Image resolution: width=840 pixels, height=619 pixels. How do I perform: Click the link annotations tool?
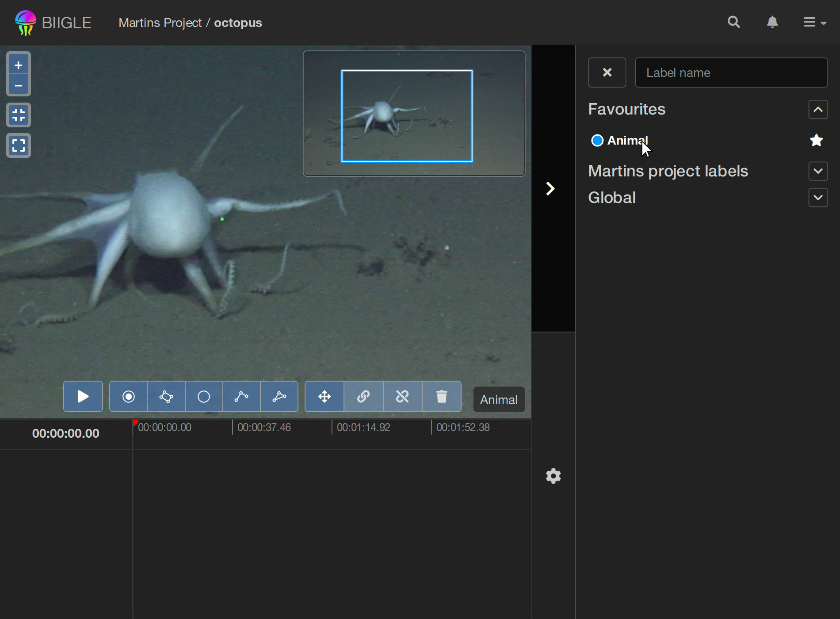coord(363,397)
